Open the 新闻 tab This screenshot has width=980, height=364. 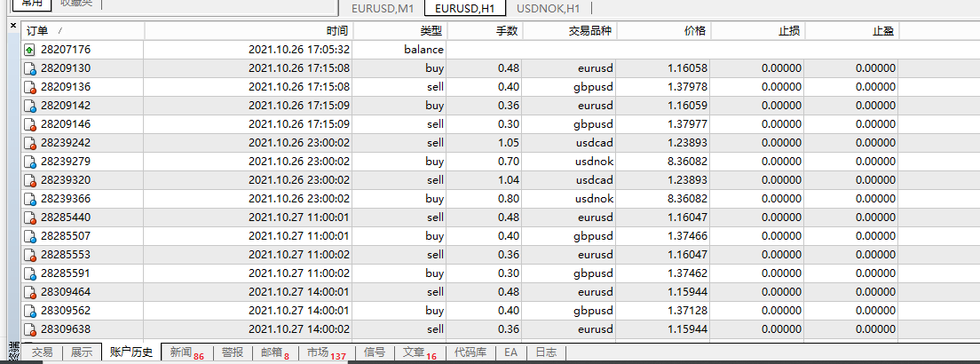tap(186, 352)
